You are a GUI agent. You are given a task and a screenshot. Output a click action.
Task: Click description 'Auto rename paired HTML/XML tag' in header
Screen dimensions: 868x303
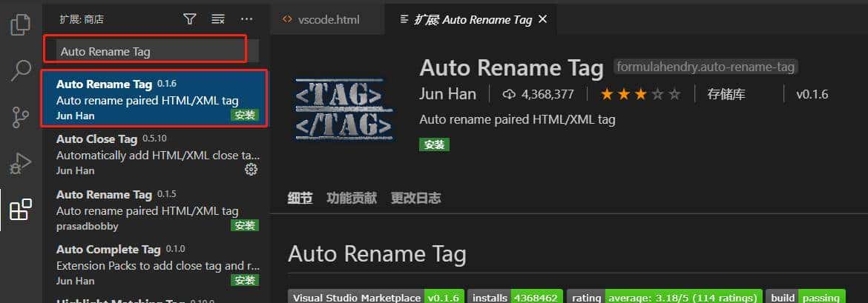point(518,119)
